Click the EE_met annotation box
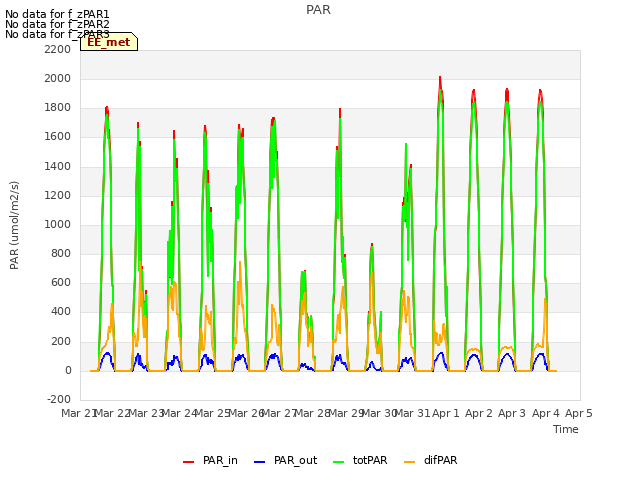Screen dimensions: 640x480 [109, 42]
